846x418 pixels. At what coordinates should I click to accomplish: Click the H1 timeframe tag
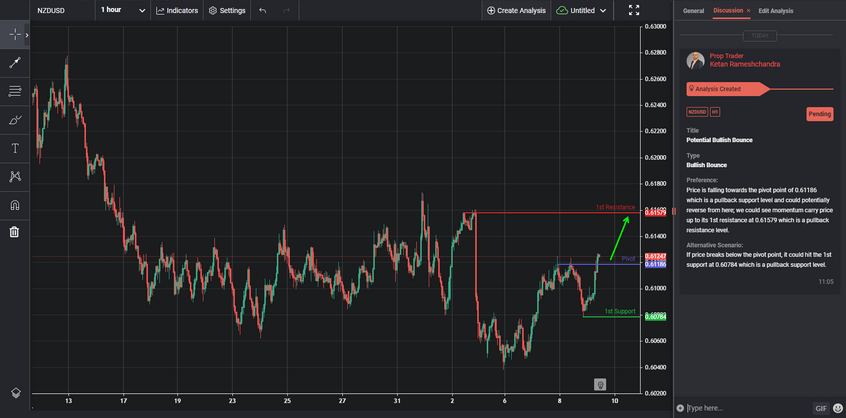point(715,112)
